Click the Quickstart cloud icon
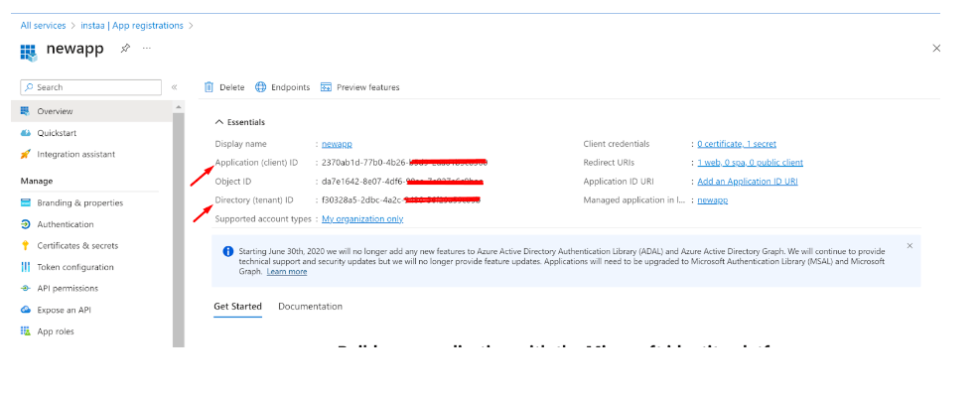The width and height of the screenshot is (980, 394). coord(26,133)
